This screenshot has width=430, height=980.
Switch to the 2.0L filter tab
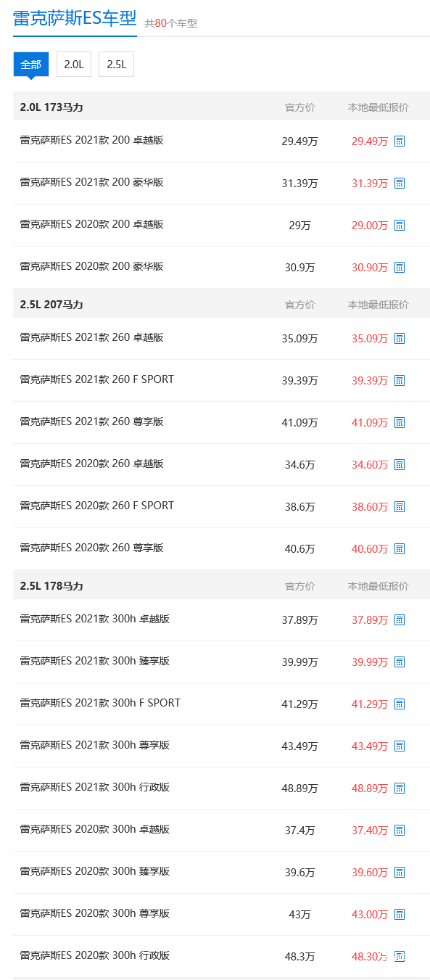[74, 64]
